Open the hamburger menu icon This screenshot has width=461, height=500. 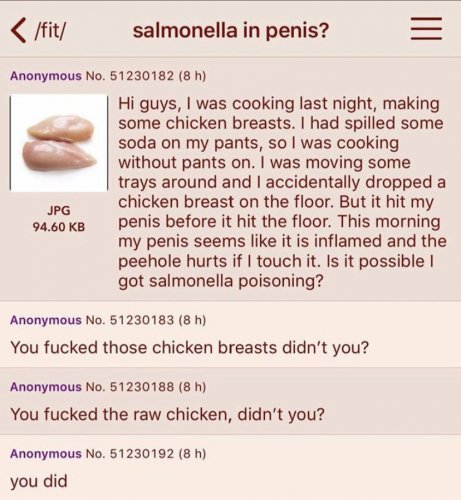[x=426, y=29]
